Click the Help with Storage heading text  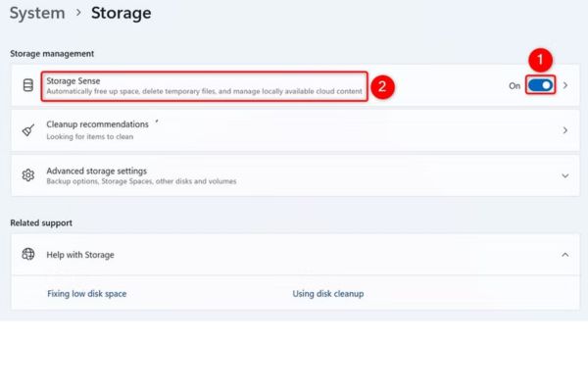(80, 255)
